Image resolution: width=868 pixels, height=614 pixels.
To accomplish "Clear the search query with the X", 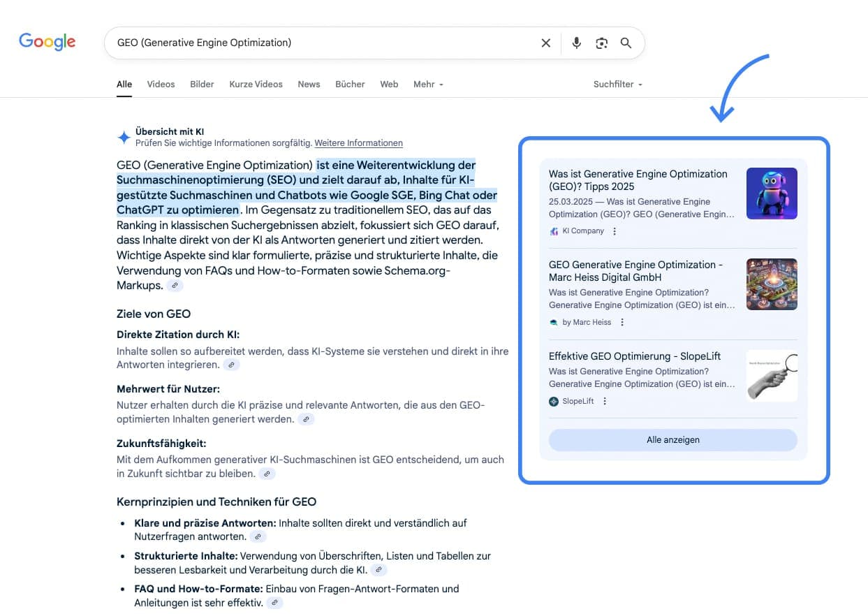I will coord(545,43).
